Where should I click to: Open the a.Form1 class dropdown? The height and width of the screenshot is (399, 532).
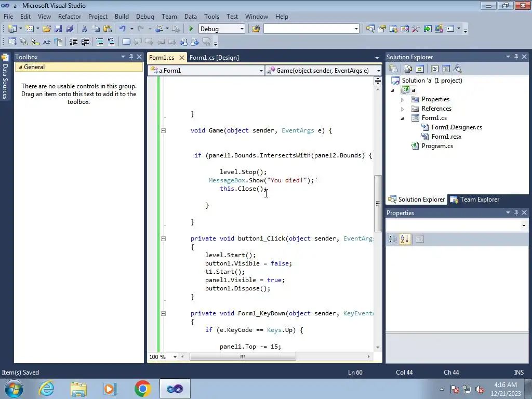coord(261,71)
